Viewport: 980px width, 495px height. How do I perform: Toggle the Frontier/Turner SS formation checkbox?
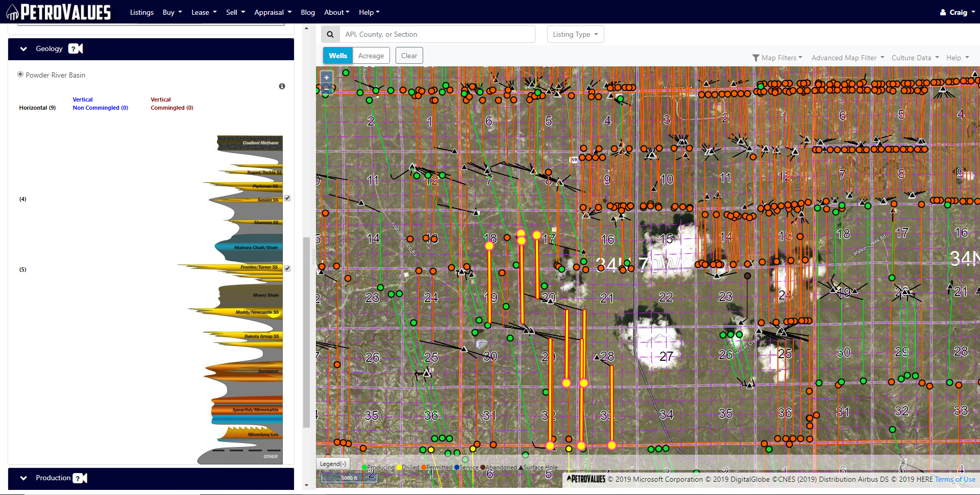click(287, 268)
